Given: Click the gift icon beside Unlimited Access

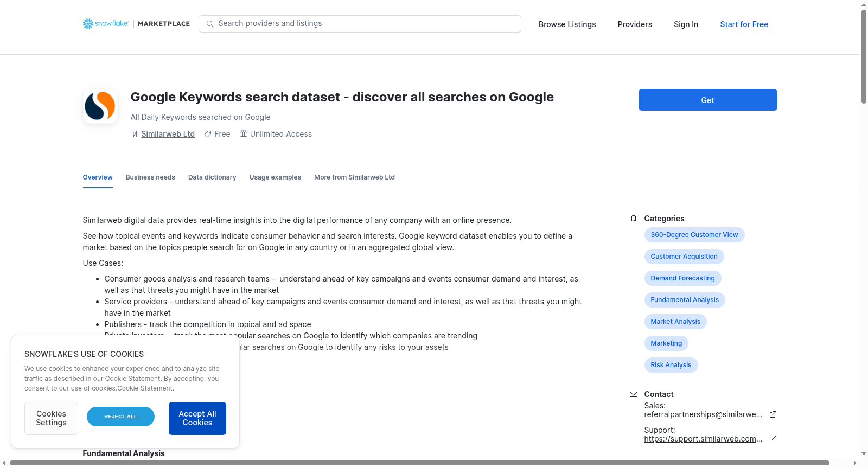Looking at the screenshot, I should 244,133.
